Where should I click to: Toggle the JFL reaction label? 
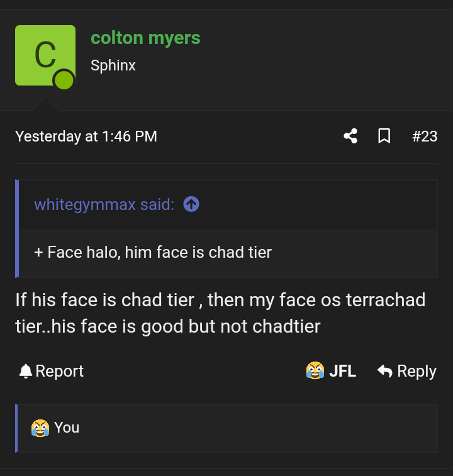pyautogui.click(x=342, y=371)
